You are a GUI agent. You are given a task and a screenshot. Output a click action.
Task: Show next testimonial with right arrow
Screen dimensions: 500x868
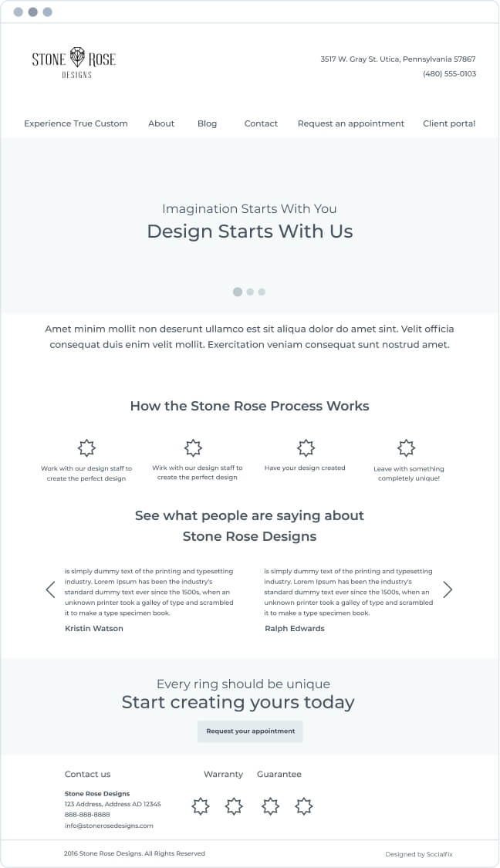448,589
